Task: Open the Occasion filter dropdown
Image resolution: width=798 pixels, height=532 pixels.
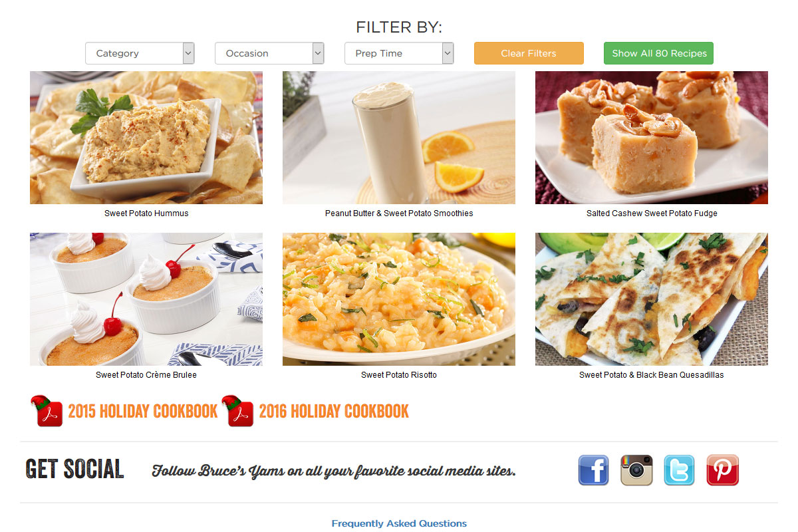Action: [269, 53]
